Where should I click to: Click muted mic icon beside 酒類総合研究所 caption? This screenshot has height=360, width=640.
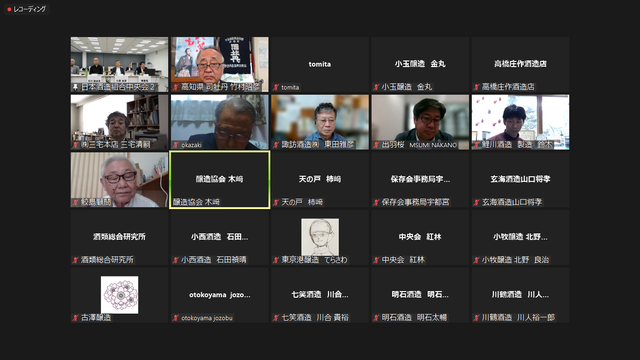[76, 260]
